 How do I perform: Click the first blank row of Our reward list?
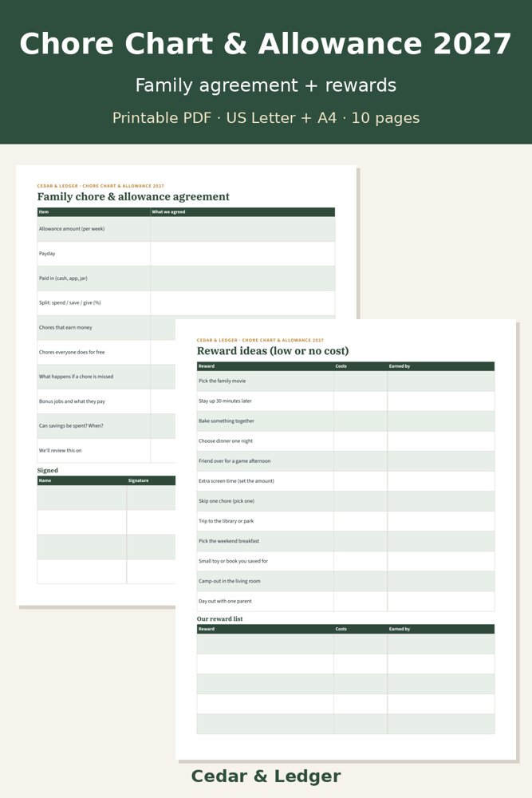pyautogui.click(x=345, y=644)
